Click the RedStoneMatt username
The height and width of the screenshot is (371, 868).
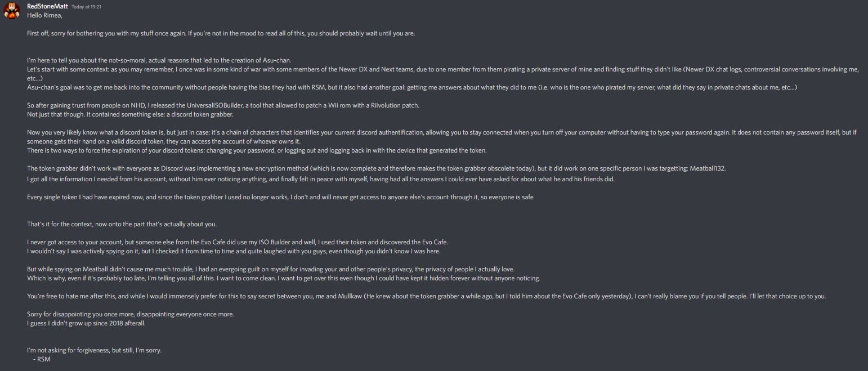[47, 6]
